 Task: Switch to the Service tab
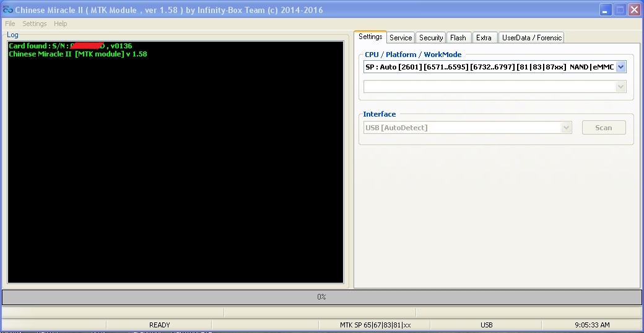(401, 37)
